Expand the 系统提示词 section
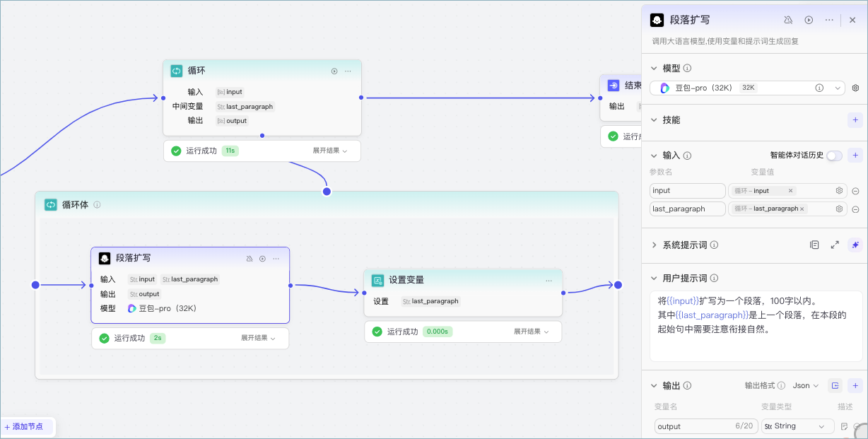This screenshot has width=868, height=439. 654,245
